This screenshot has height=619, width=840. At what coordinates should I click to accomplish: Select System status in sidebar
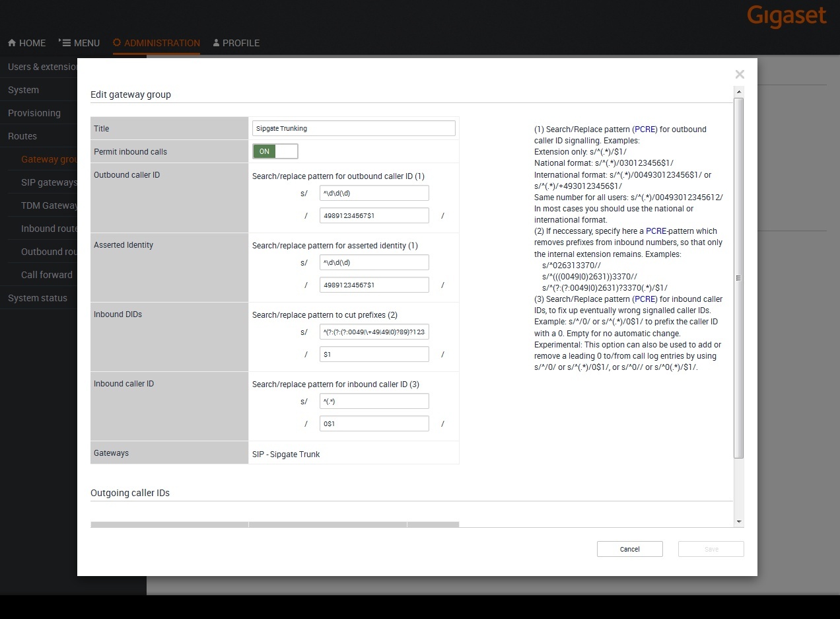38,298
